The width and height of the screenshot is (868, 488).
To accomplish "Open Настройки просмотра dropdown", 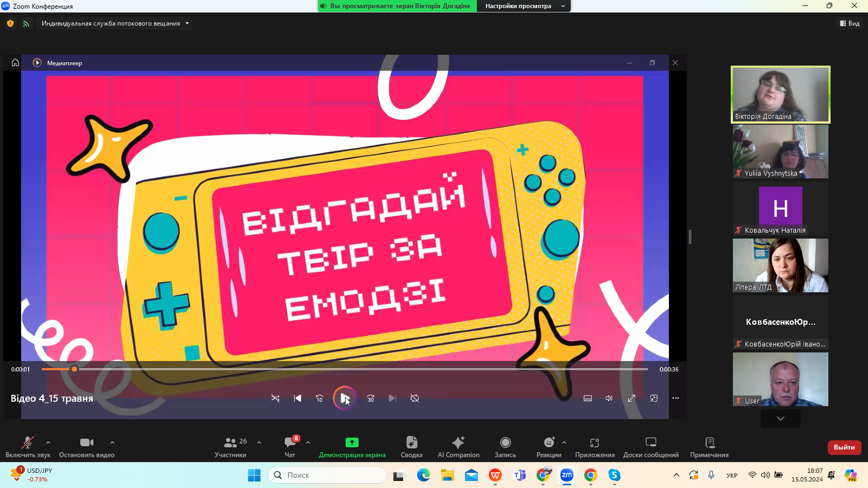I will (x=524, y=6).
